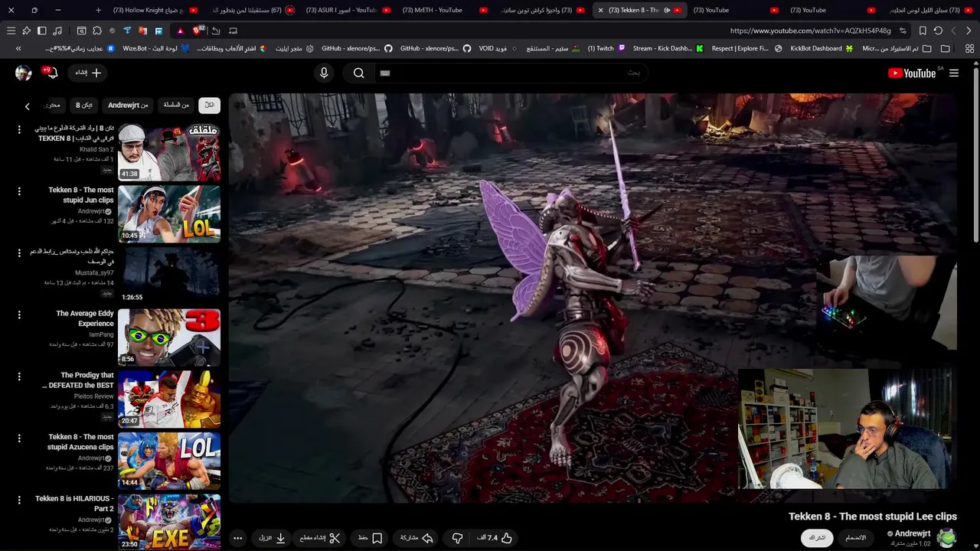This screenshot has height=551, width=980.
Task: Open options menu for Khalid San 2 video
Action: coord(19,129)
